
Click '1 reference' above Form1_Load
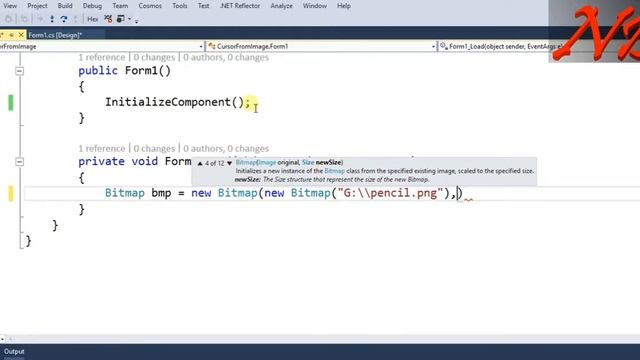tap(102, 148)
